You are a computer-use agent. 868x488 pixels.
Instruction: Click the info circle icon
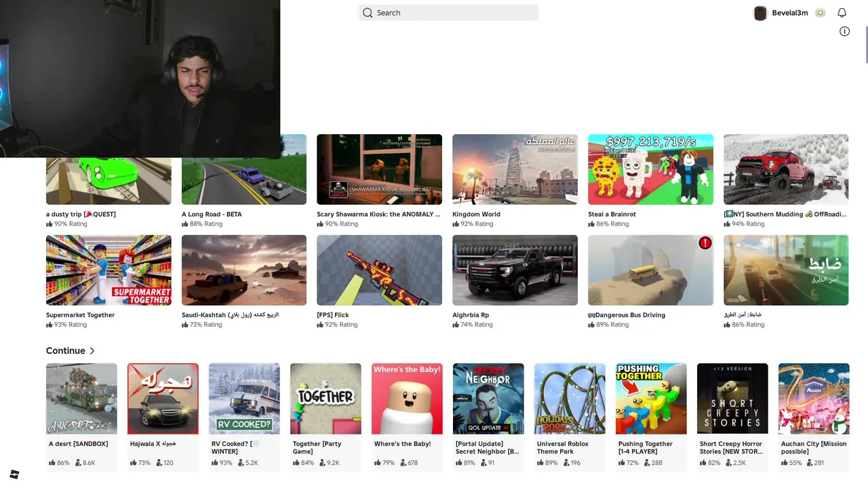pyautogui.click(x=844, y=31)
